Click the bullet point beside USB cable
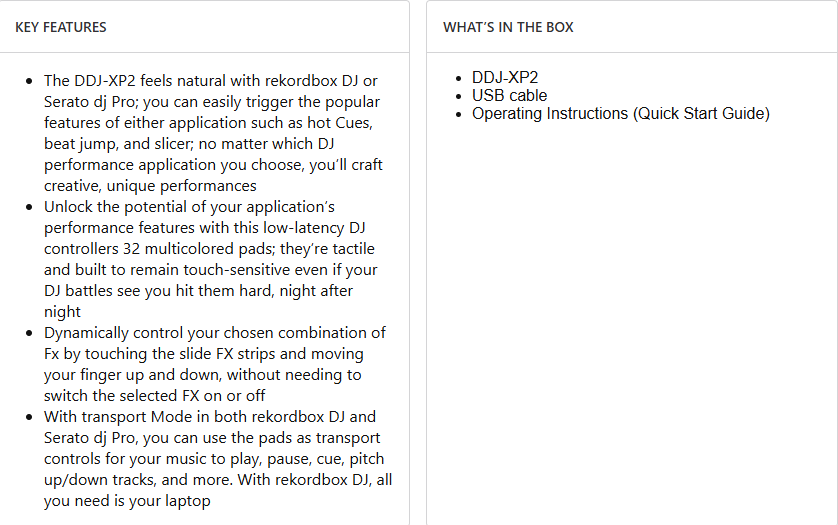Viewport: 838px width, 525px height. point(460,96)
